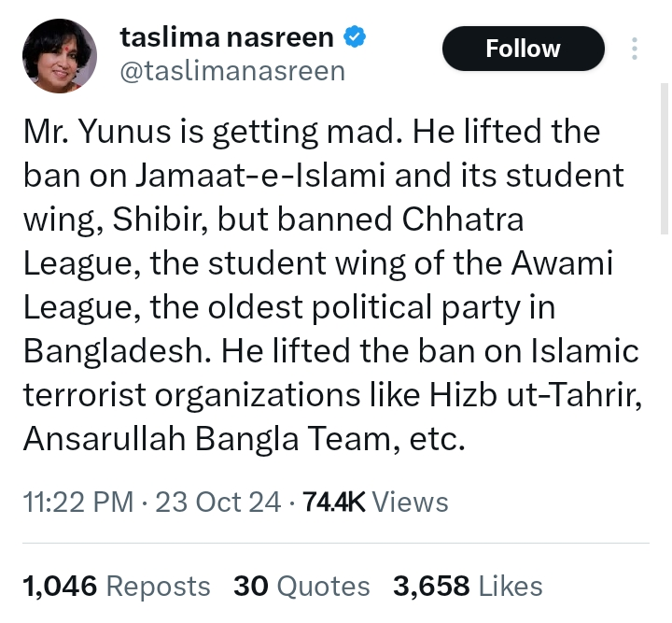Follow taslima nasreen
The width and height of the screenshot is (672, 623).
523,49
